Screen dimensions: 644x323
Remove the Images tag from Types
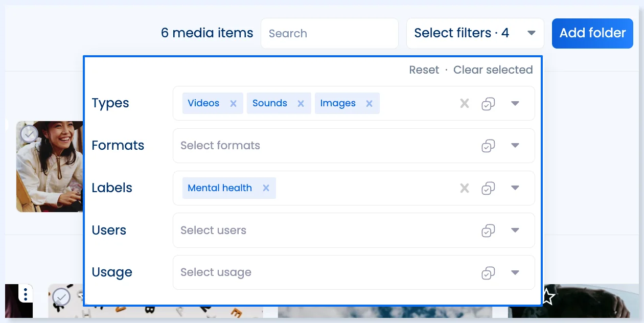(x=369, y=103)
